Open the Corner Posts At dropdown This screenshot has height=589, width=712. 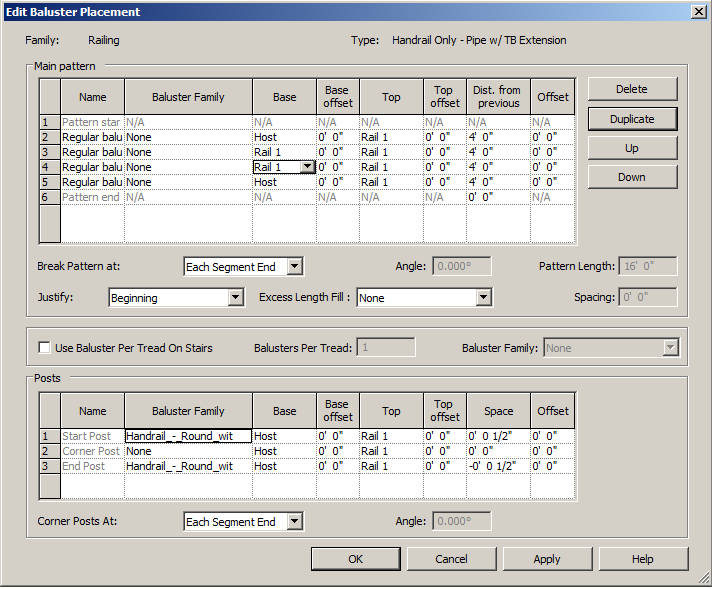click(294, 522)
